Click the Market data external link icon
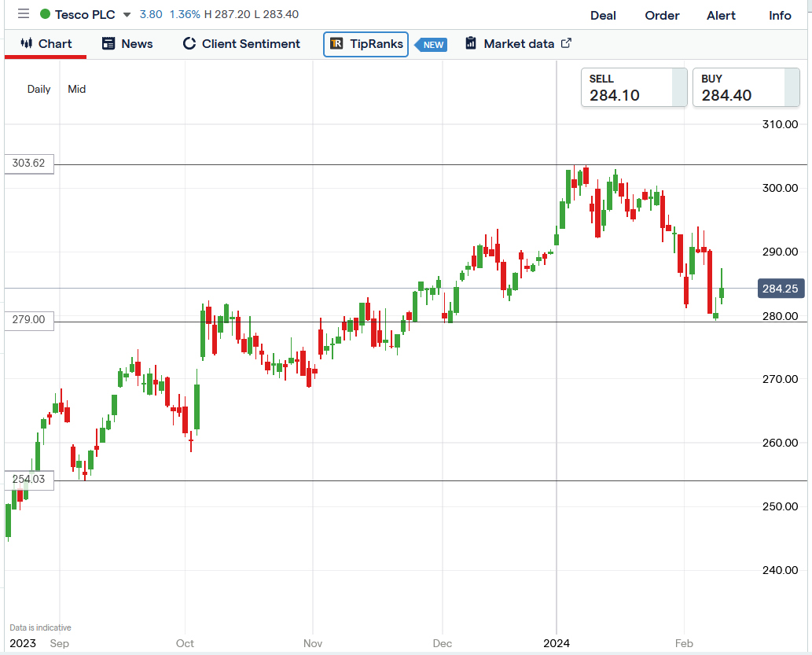 tap(566, 43)
